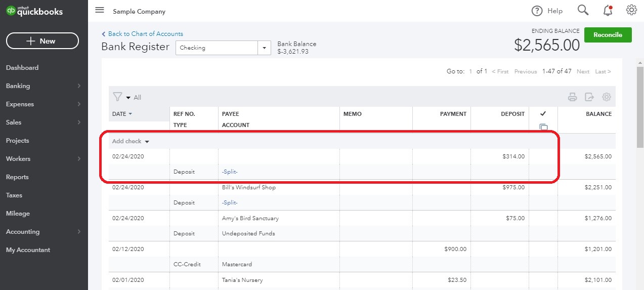Click the Previous pagination link
Image resolution: width=644 pixels, height=290 pixels.
[526, 71]
